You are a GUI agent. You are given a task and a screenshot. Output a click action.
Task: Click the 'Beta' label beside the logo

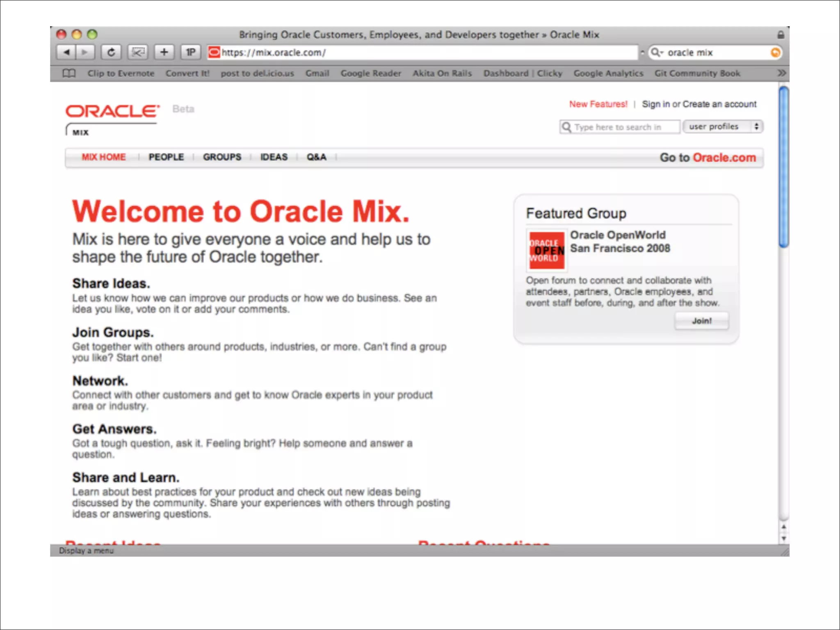(183, 109)
